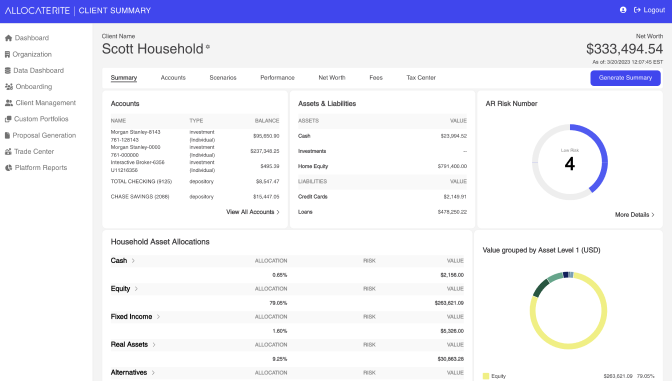The height and width of the screenshot is (381, 672).
Task: Click the Data Dashboard database icon
Action: [x=8, y=71]
